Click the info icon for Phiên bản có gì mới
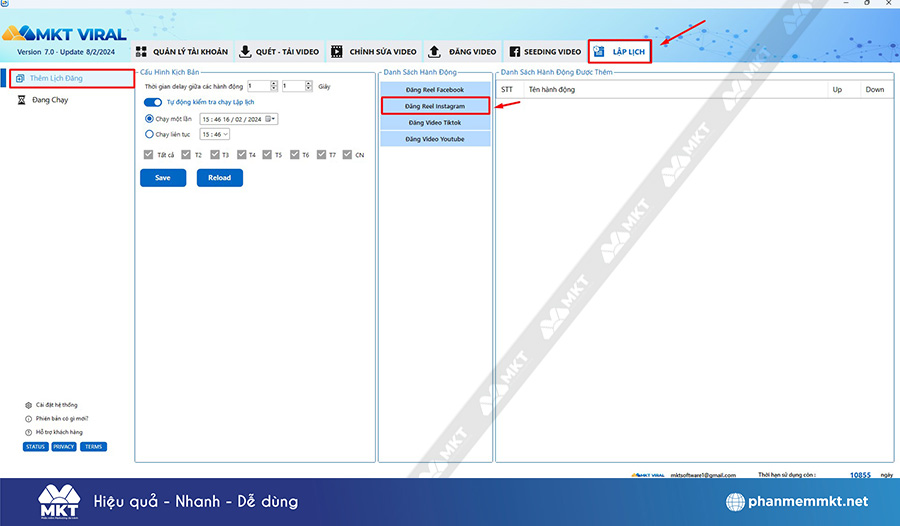Image resolution: width=900 pixels, height=526 pixels. (x=28, y=419)
